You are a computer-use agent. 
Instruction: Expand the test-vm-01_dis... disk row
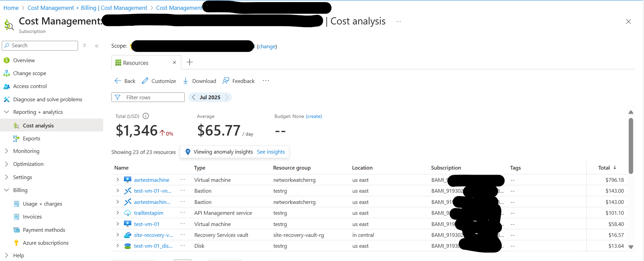[x=117, y=246]
